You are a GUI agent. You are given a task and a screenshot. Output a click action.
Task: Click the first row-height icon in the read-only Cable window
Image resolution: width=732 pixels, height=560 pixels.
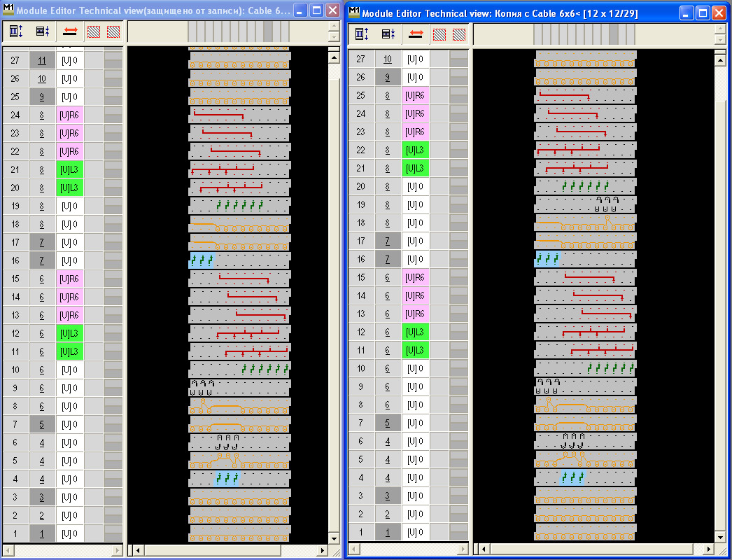[15, 31]
